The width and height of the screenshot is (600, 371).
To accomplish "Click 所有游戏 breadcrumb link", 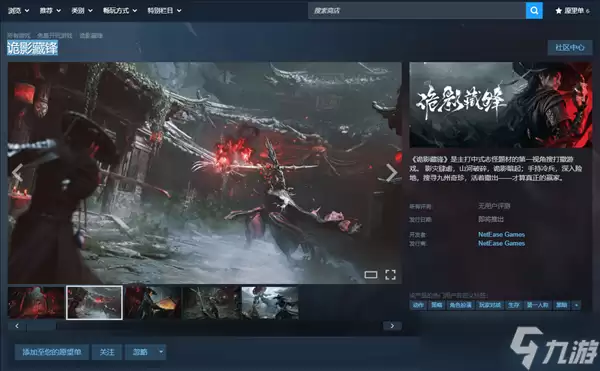I will coord(19,36).
